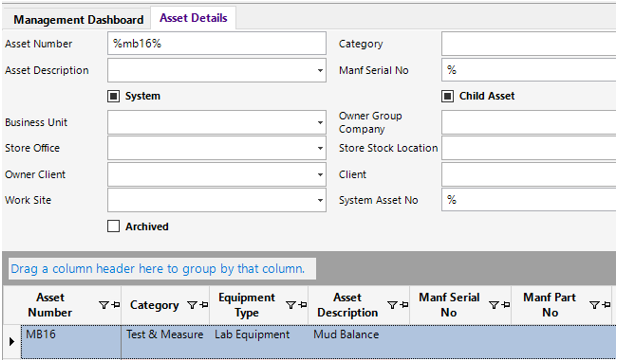This screenshot has height=360, width=618.
Task: Pin the Manf Serial No column
Action: pyautogui.click(x=506, y=305)
